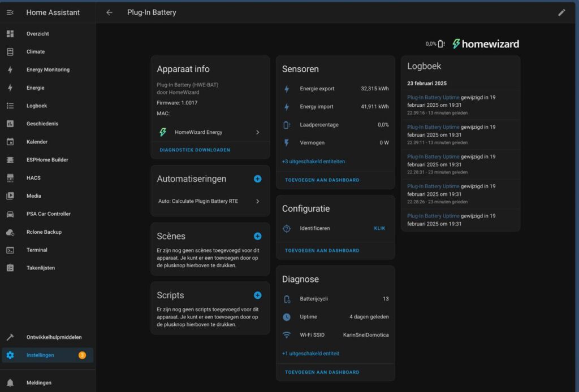Open HACS store icon

pos(10,178)
